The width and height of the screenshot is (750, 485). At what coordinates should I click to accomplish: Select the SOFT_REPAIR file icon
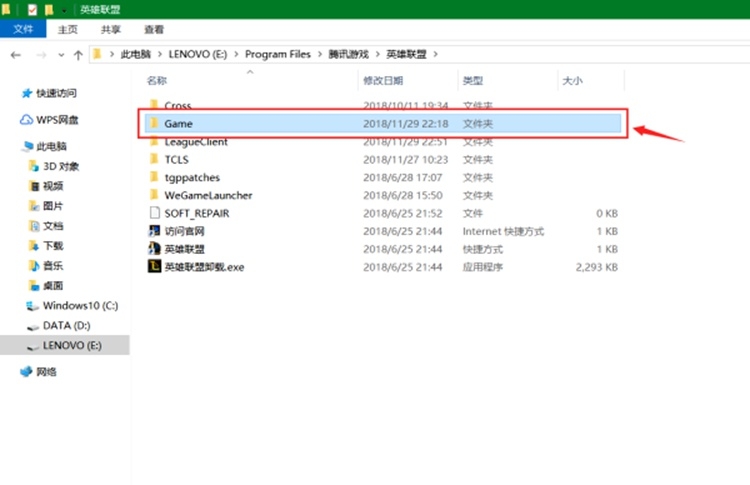154,213
